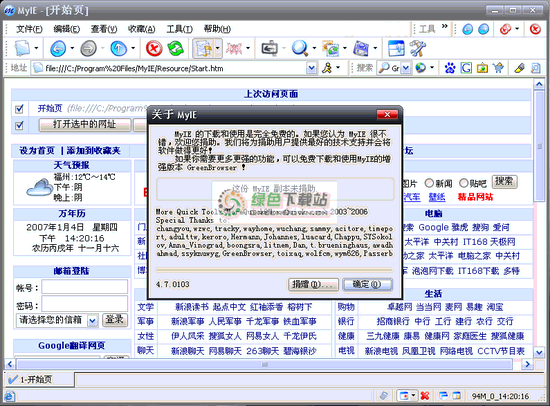Viewport: 550px width, 406px height.
Task: Open the search engine Gr dropdown
Action: pyautogui.click(x=405, y=68)
